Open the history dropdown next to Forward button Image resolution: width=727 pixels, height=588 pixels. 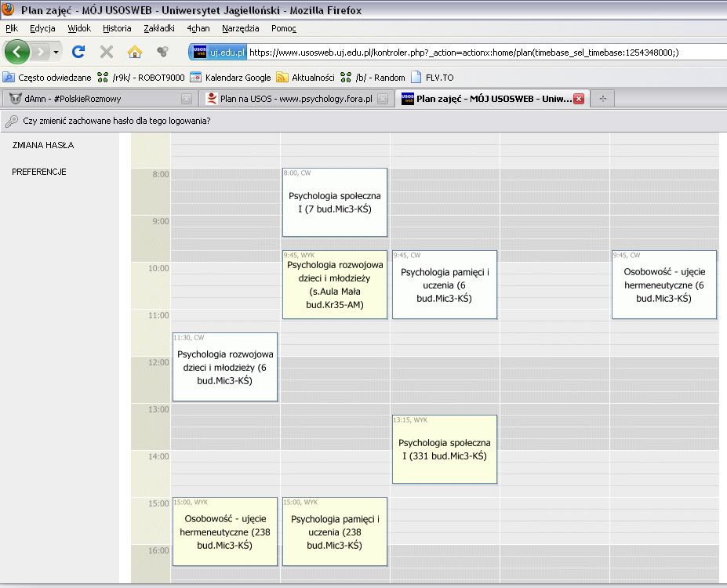56,52
